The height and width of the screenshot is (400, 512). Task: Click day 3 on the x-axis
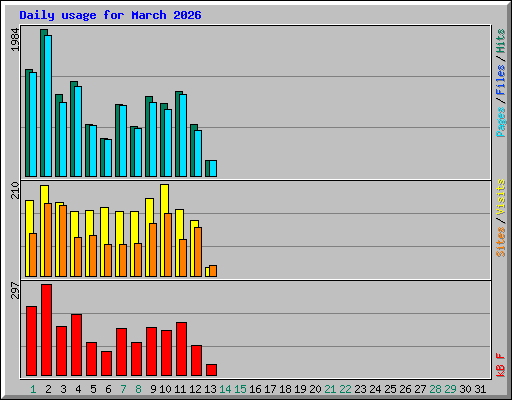[x=63, y=389]
